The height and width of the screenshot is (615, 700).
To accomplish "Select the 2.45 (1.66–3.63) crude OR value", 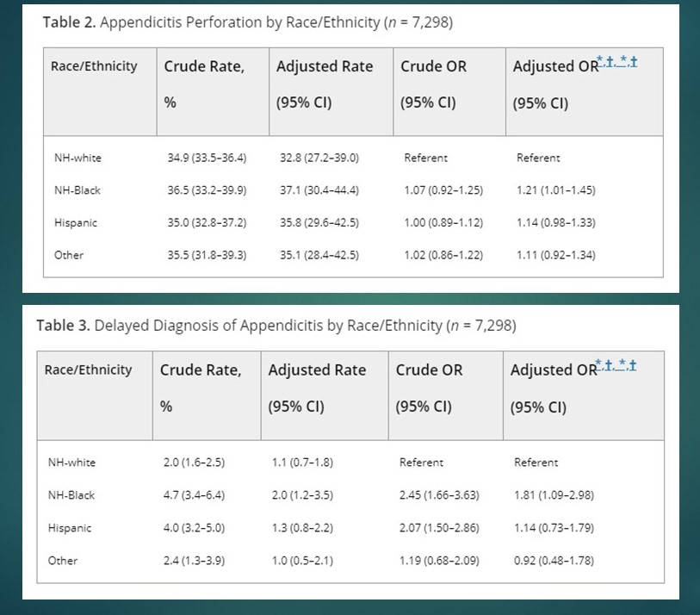I will coord(439,495).
